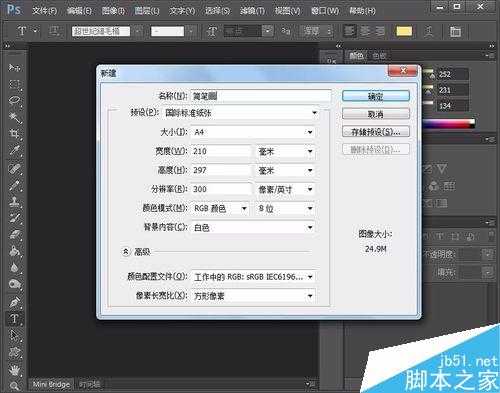500x393 pixels.
Task: Select the Healing Brush tool
Action: (14, 169)
